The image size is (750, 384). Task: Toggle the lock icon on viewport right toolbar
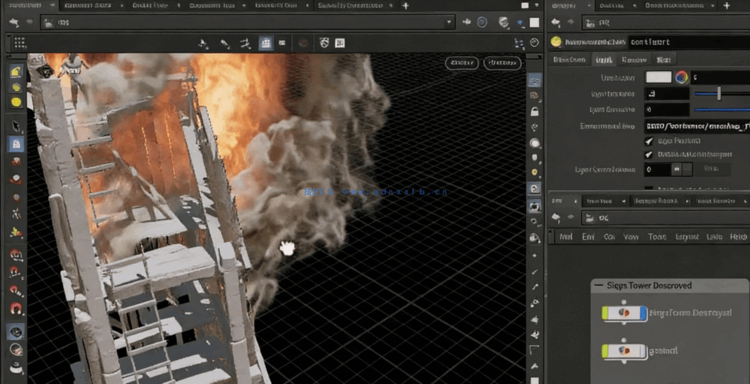535,112
